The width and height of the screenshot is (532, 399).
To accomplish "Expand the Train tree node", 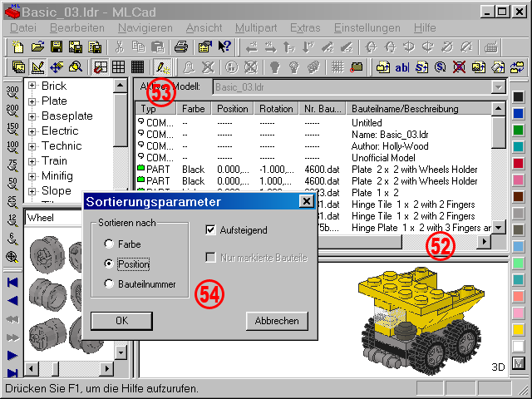I will pos(32,161).
